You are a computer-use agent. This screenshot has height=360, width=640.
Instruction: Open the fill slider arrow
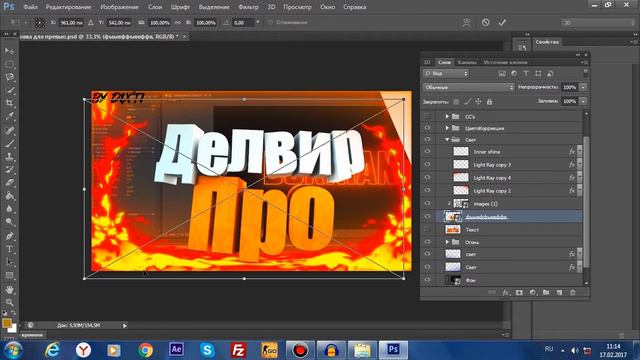coord(584,101)
